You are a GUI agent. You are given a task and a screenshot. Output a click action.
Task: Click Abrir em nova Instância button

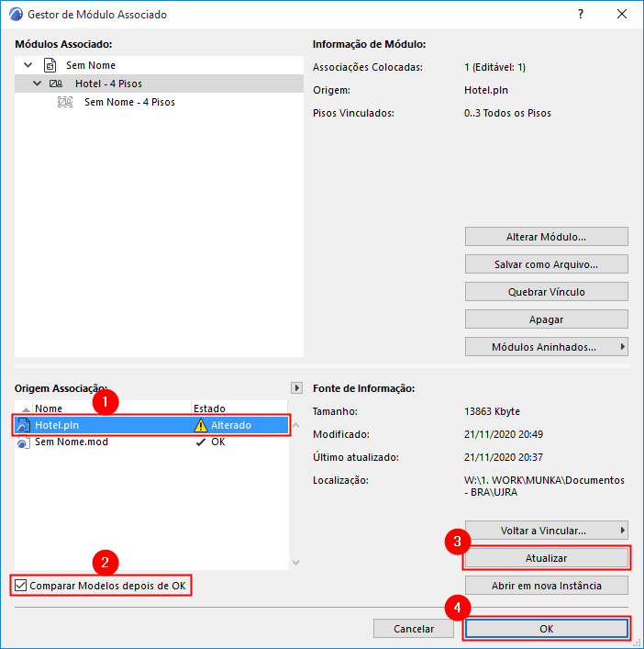(547, 586)
